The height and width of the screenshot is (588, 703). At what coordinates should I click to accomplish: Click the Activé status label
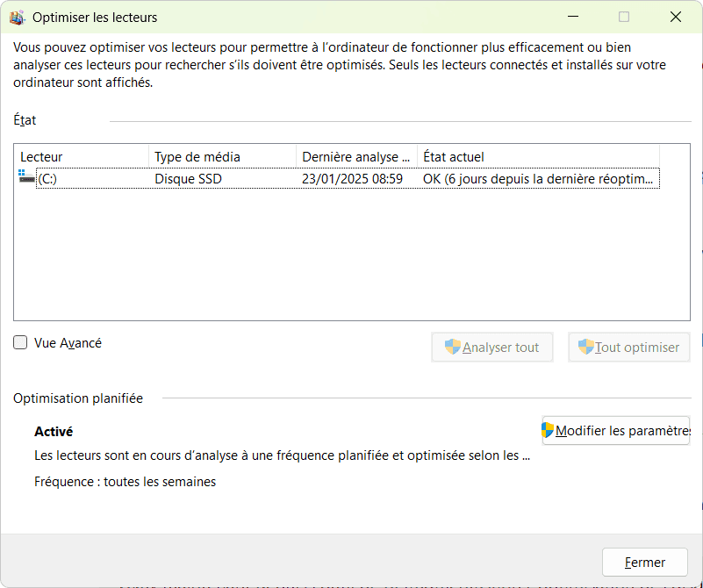pyautogui.click(x=54, y=431)
